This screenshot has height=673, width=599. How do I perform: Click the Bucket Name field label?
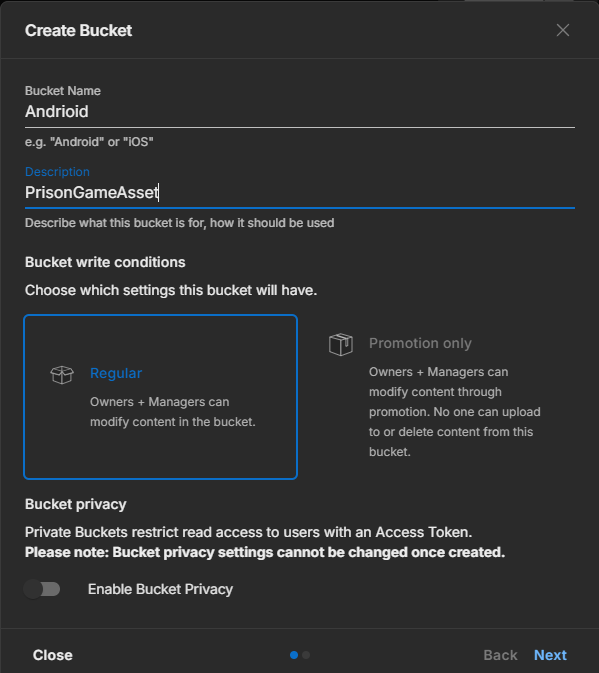tap(63, 91)
